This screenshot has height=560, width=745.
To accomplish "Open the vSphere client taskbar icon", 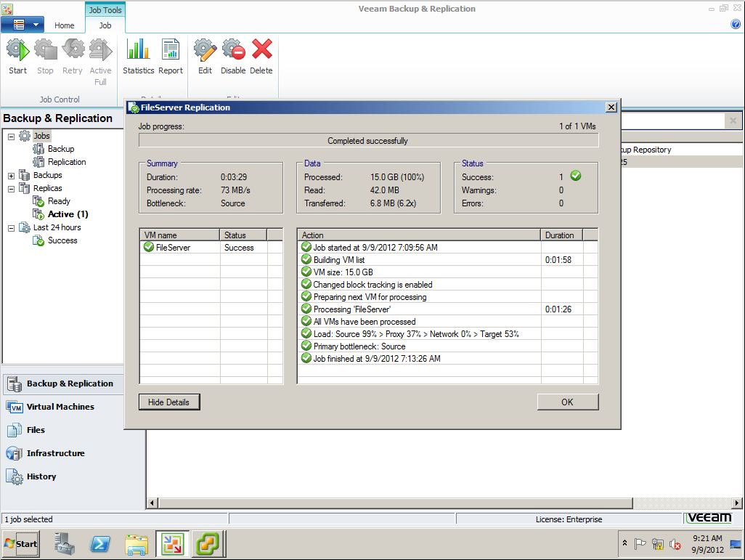I will (x=208, y=544).
